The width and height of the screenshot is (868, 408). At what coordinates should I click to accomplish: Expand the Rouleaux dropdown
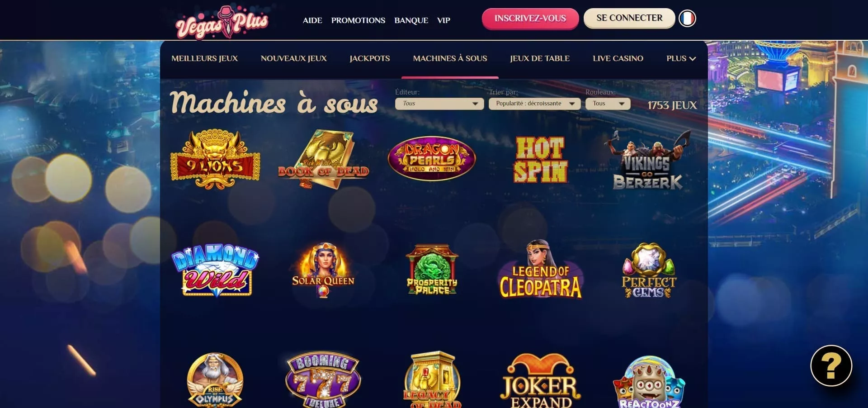pyautogui.click(x=608, y=104)
